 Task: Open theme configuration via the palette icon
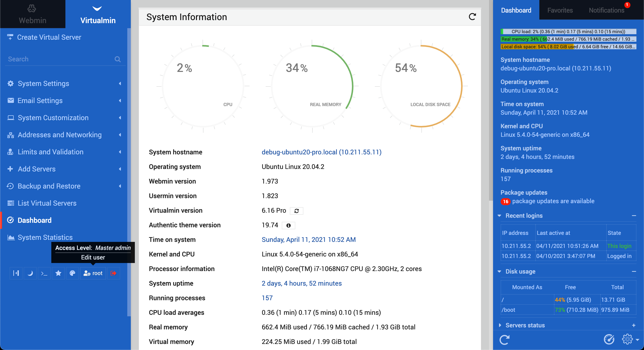[72, 273]
